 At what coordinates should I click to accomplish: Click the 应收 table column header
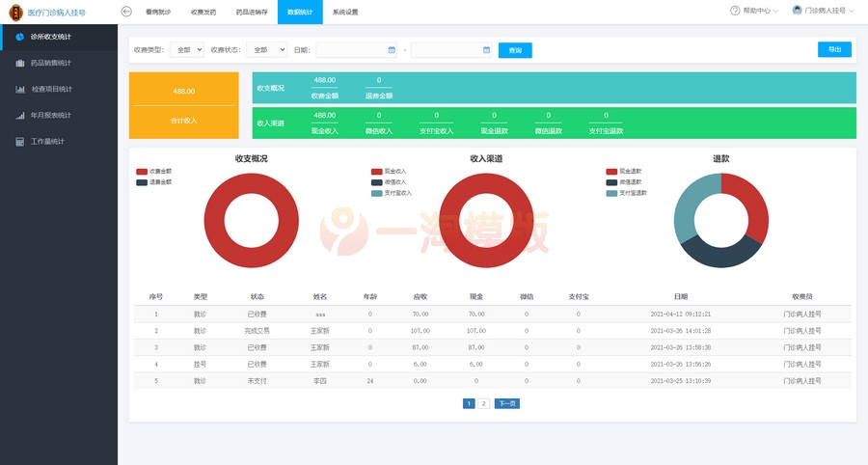420,297
